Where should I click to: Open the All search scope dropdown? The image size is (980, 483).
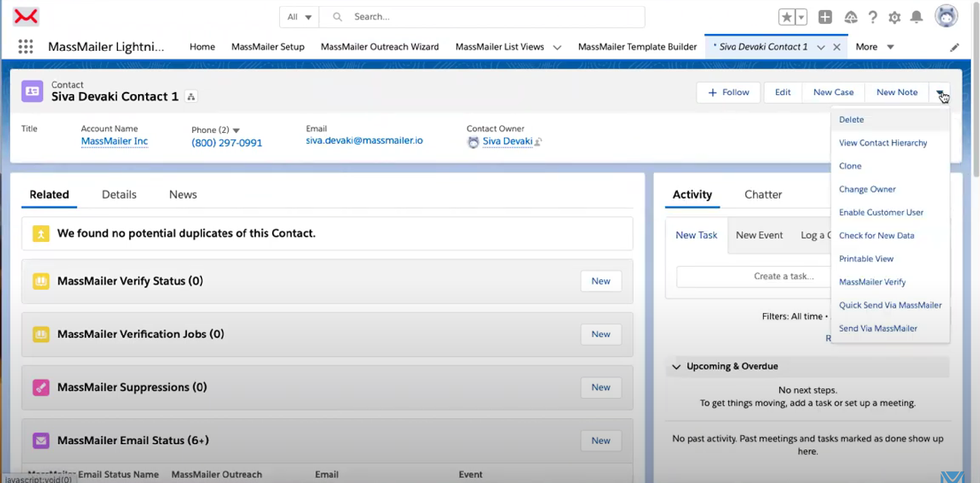pos(299,17)
